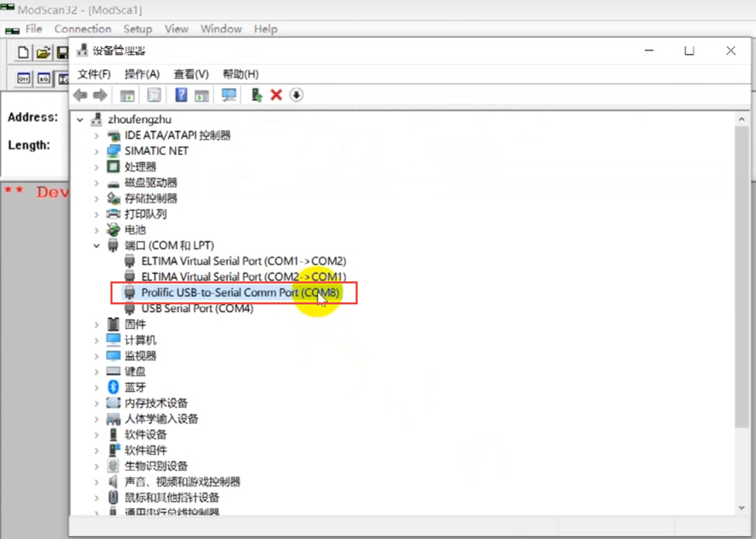Click the blue Help icon in Device Manager toolbar
This screenshot has width=756, height=539.
pos(181,94)
